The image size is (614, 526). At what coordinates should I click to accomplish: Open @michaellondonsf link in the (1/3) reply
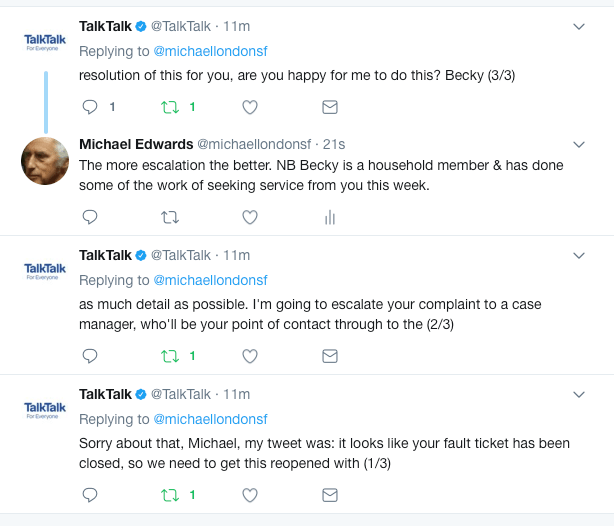(x=209, y=419)
